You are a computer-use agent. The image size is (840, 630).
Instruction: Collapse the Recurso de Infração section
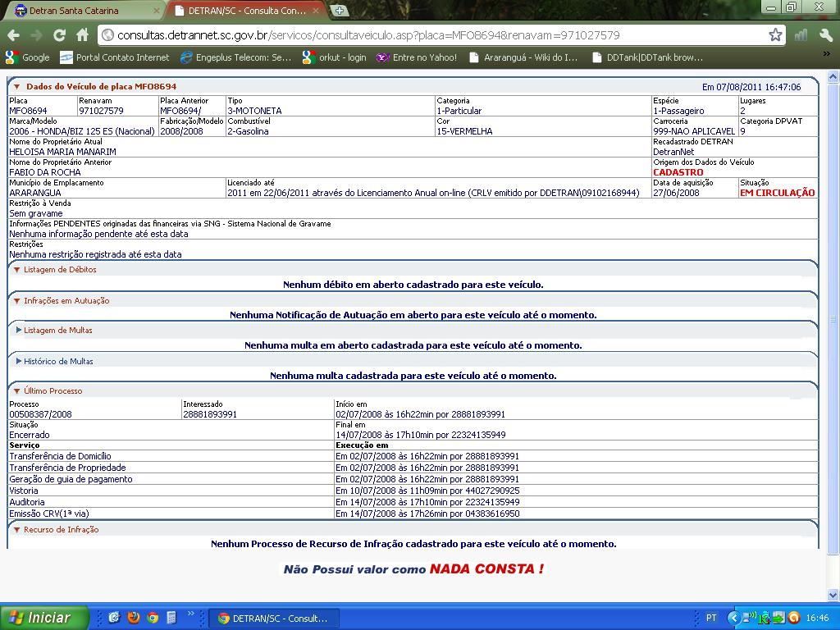16,530
